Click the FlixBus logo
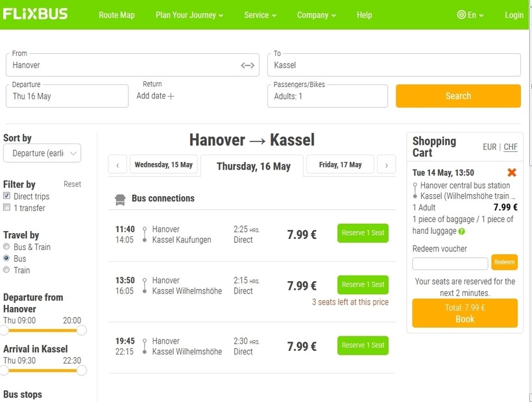 coord(36,14)
